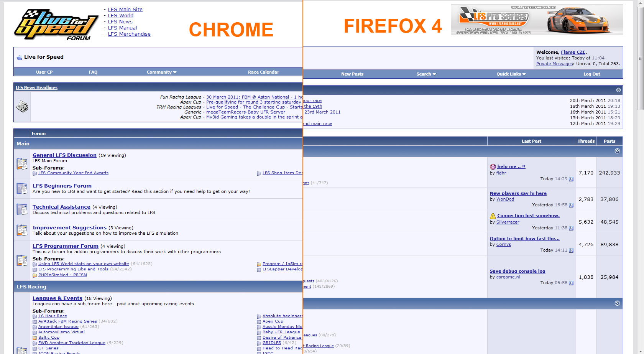Open User CP in the navbar

[44, 72]
